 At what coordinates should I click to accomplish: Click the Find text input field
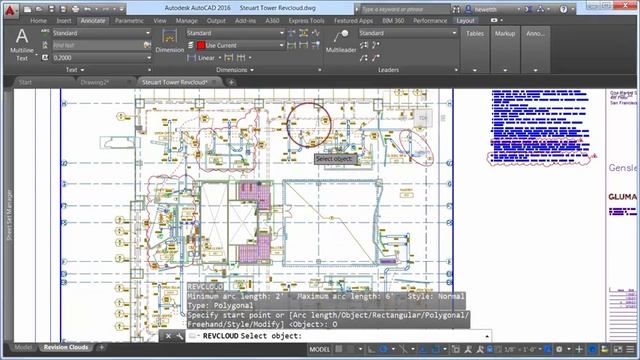tap(98, 45)
